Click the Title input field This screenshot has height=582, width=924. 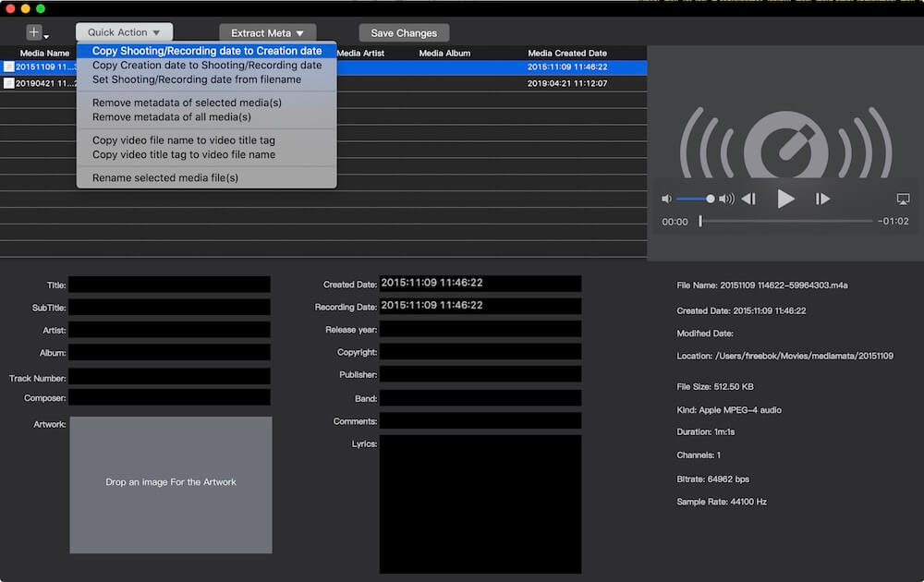point(170,285)
